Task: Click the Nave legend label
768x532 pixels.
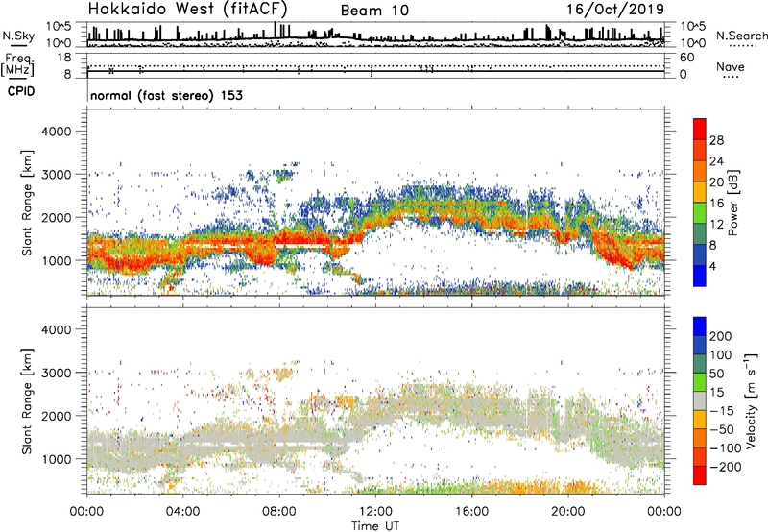Action: 731,67
